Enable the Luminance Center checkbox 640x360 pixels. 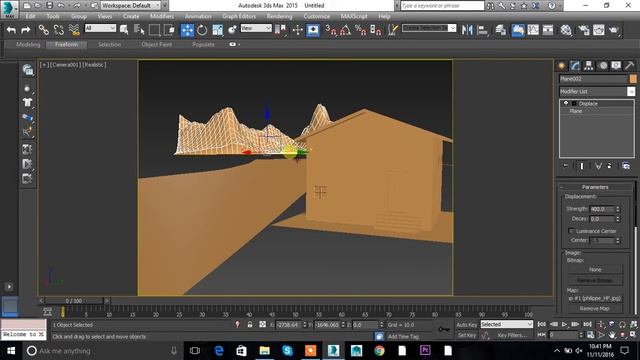click(x=571, y=231)
